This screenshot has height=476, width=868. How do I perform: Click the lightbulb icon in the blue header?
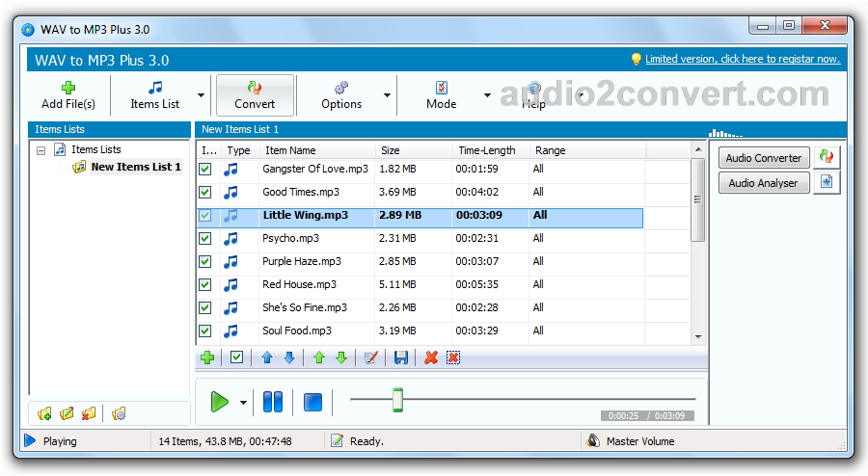[637, 59]
